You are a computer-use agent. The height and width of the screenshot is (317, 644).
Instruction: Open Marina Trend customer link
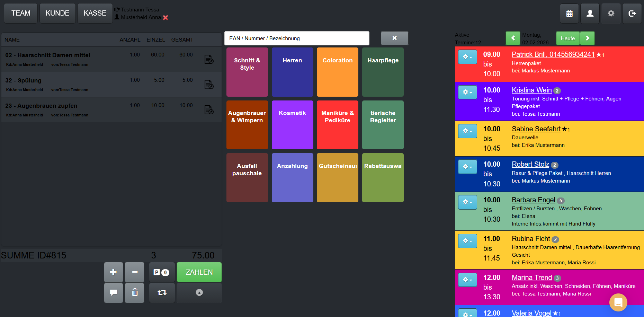click(x=531, y=278)
